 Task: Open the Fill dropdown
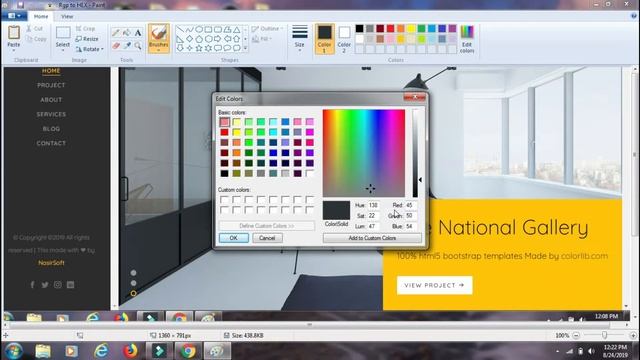pyautogui.click(x=262, y=39)
